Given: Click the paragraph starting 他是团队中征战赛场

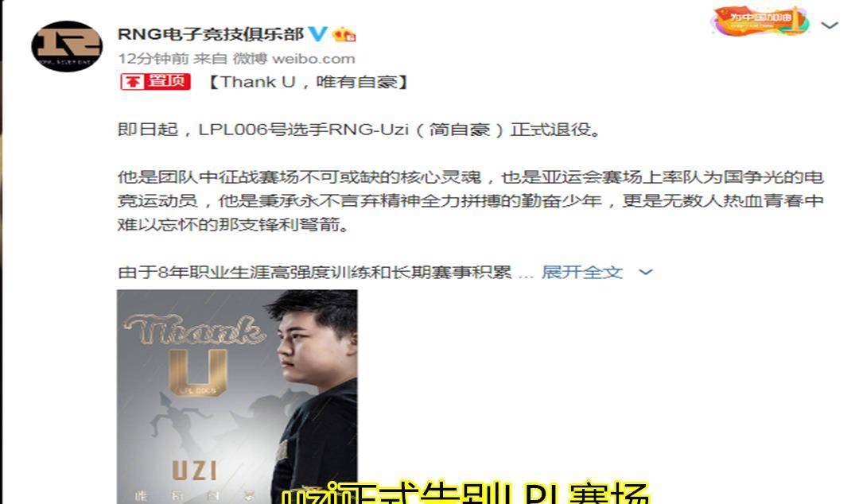Looking at the screenshot, I should pyautogui.click(x=471, y=201).
